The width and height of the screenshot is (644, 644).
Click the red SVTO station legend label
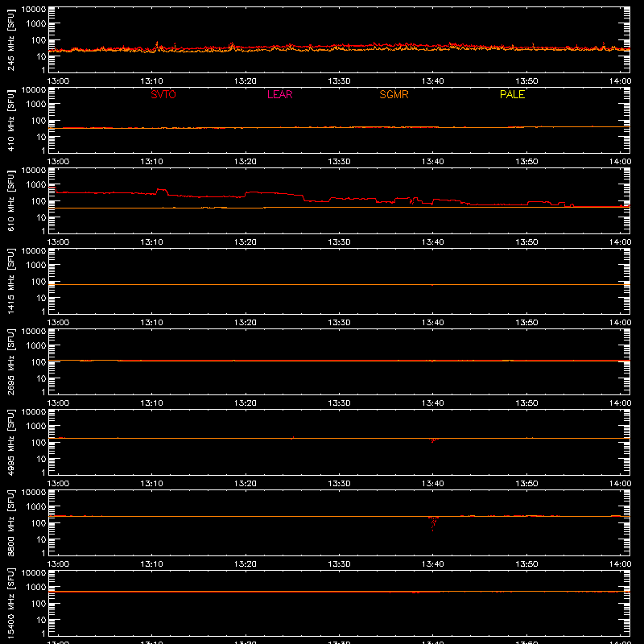(163, 94)
